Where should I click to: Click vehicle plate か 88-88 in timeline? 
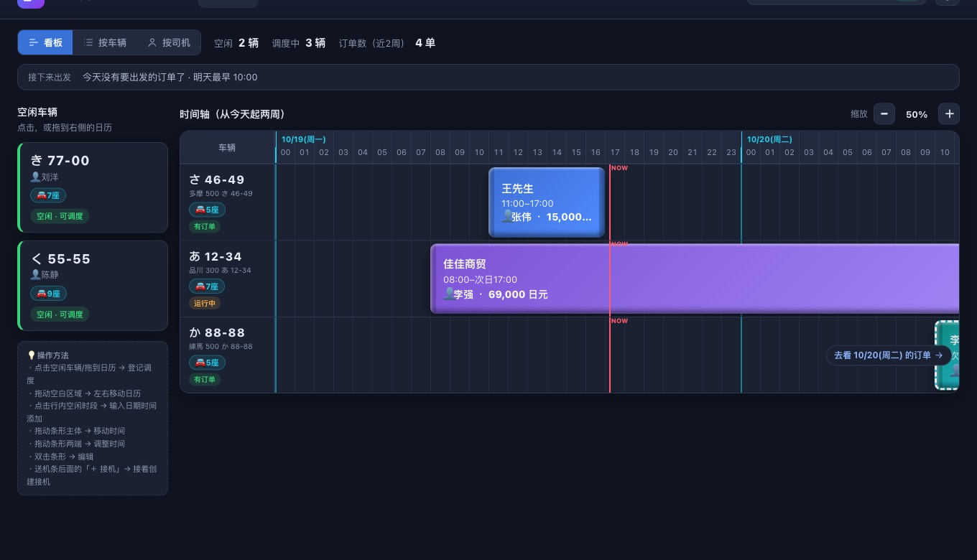pos(217,332)
